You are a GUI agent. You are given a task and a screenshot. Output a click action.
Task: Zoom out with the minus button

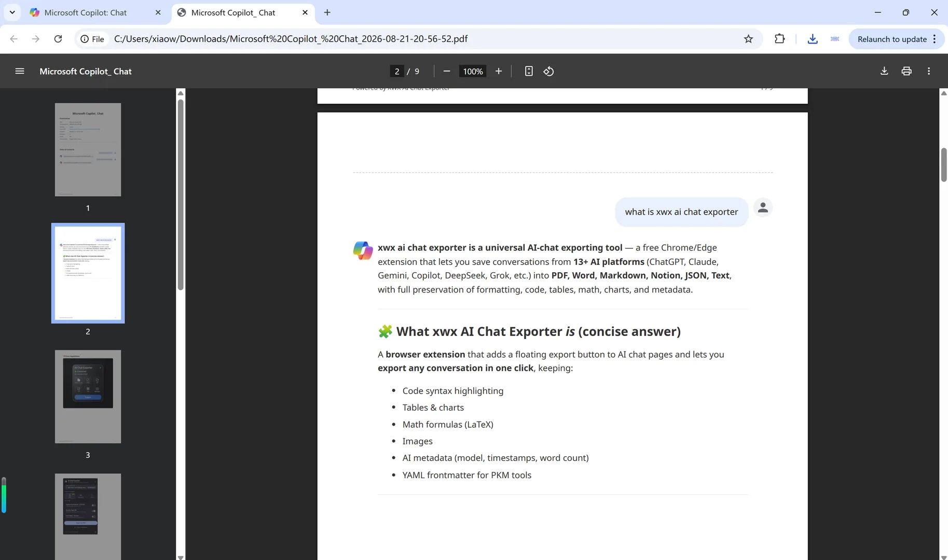pyautogui.click(x=447, y=71)
